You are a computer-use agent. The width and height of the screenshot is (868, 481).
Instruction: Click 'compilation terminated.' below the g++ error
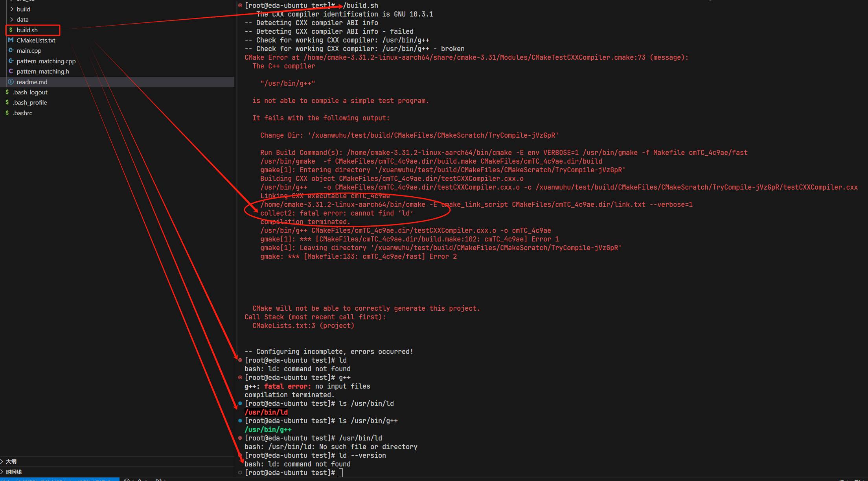289,395
